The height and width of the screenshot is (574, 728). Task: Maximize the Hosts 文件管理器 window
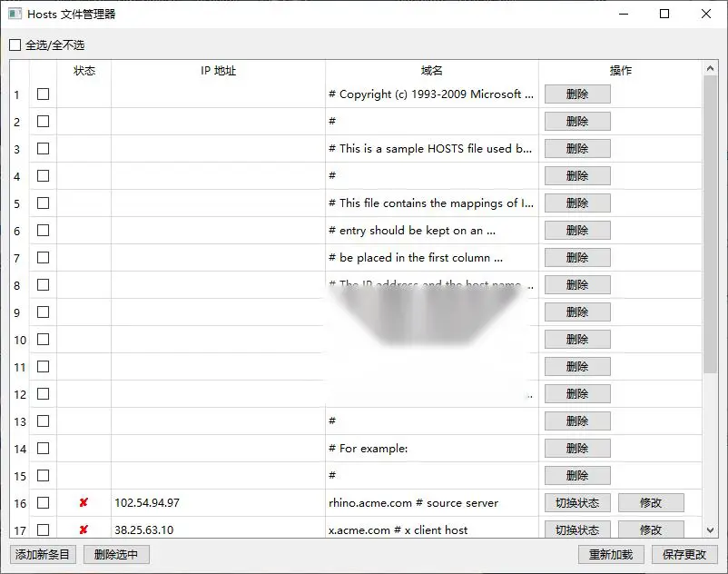[664, 14]
